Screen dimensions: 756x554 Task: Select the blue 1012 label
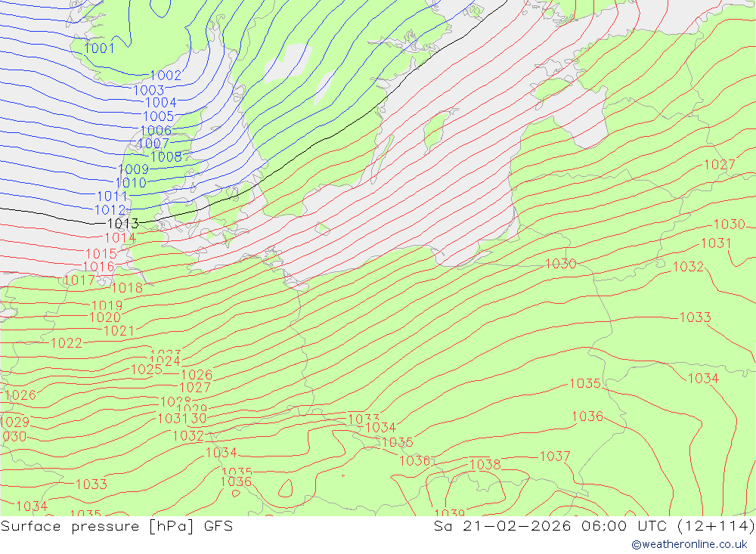click(110, 210)
